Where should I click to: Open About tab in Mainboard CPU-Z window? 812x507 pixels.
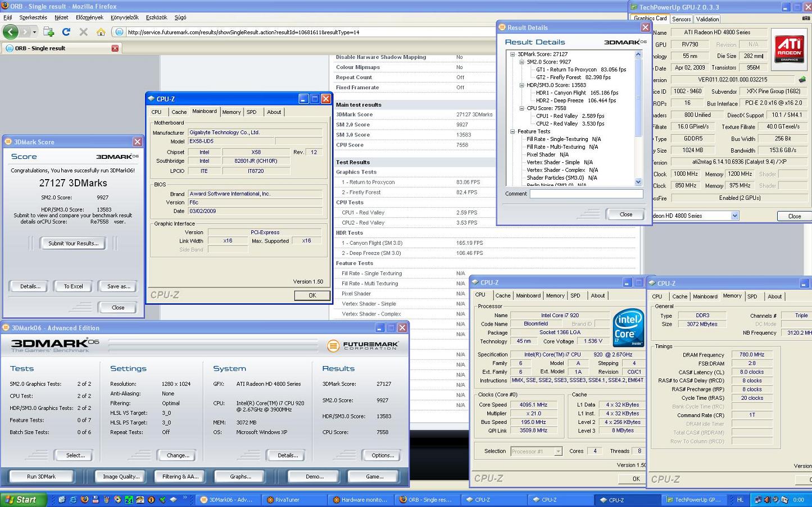click(x=274, y=112)
